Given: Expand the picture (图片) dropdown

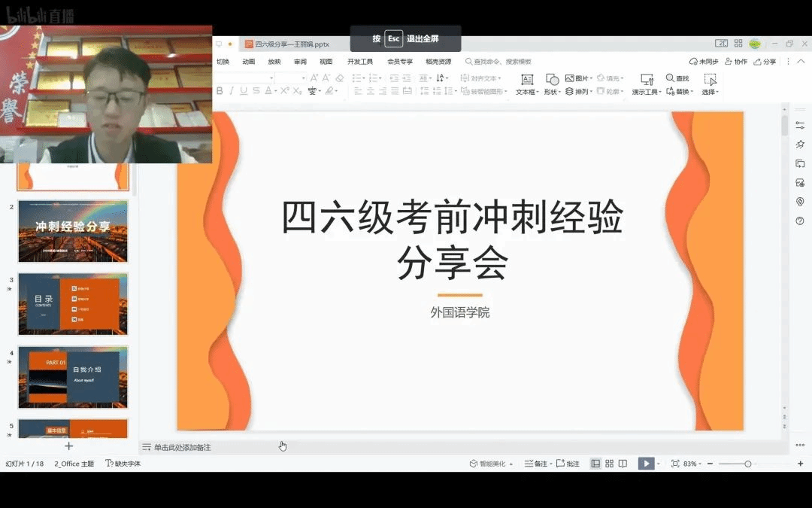Looking at the screenshot, I should tap(579, 78).
